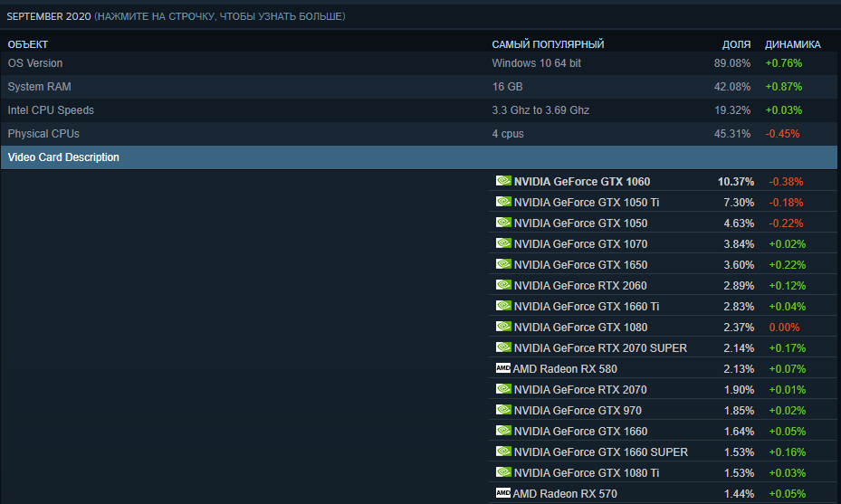Click the 42.08% share value
Screen dimensions: 841x504
coord(732,87)
